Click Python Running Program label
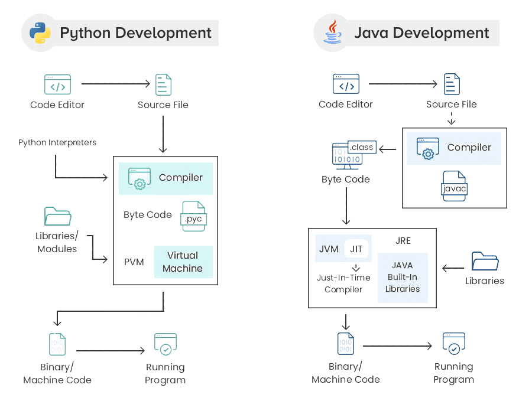Screen dimensions: 532x401 click(x=166, y=374)
